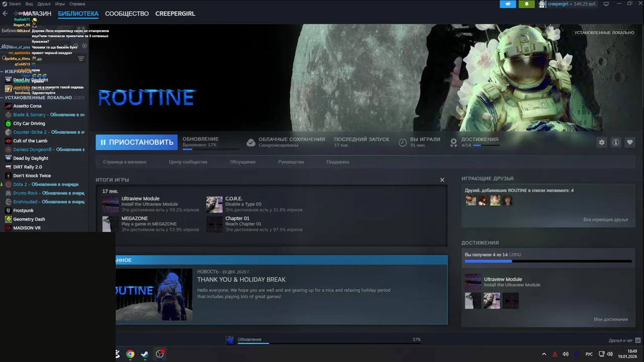The image size is (644, 362).
Task: Open Все играющие друзья link
Action: (x=606, y=220)
